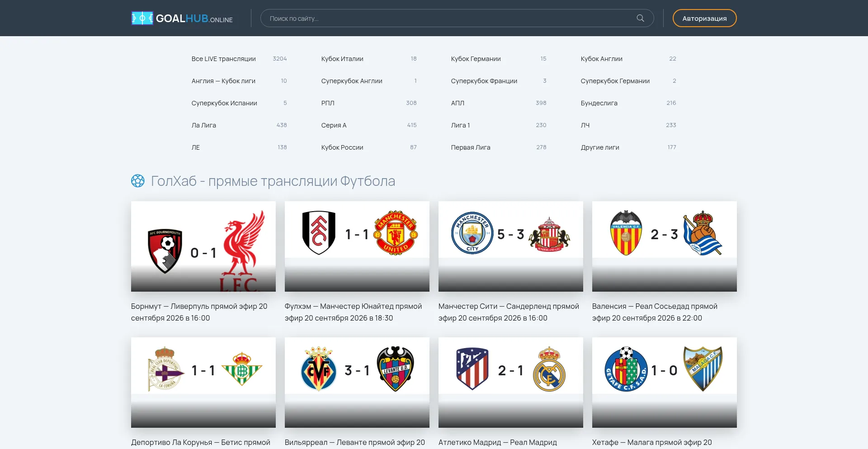This screenshot has height=449, width=868.
Task: Open the Первая Лига category
Action: [471, 147]
